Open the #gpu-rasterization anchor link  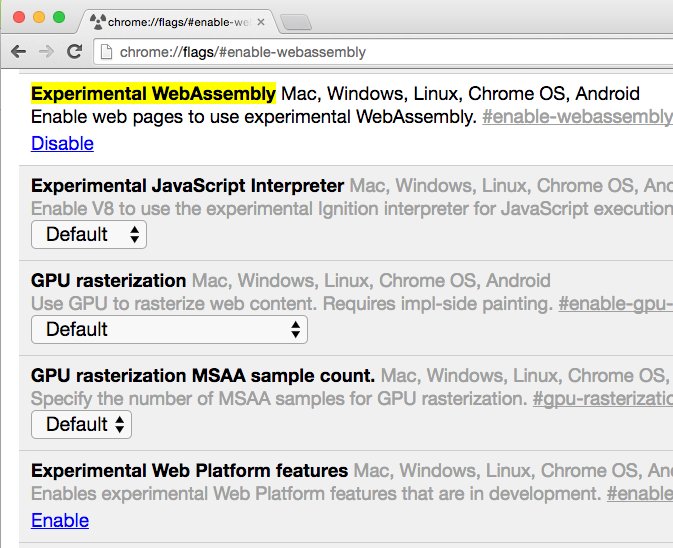pyautogui.click(x=603, y=399)
